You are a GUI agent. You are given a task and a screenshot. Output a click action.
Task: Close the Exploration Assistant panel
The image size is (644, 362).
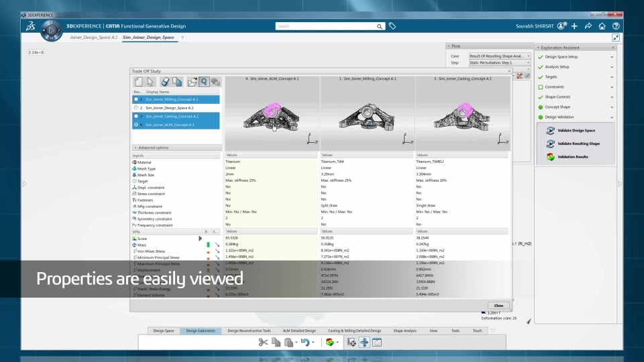tap(613, 48)
